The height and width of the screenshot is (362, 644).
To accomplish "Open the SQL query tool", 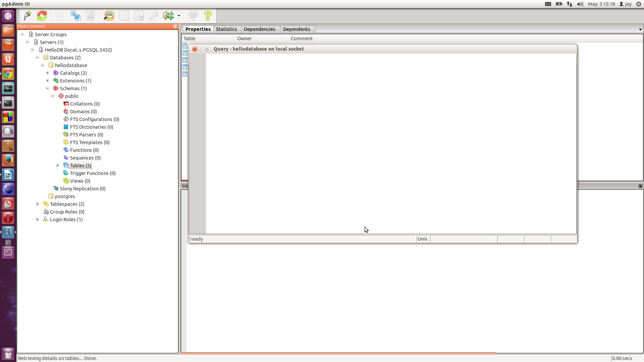I will [109, 15].
